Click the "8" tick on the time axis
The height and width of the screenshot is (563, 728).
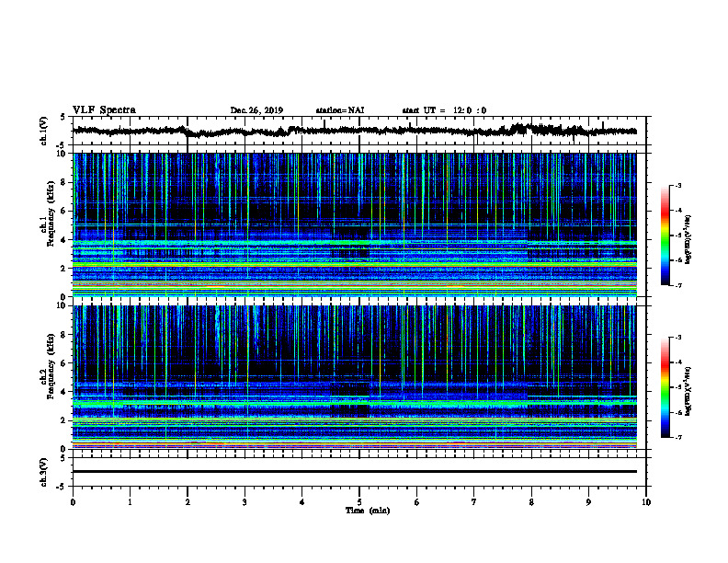[x=531, y=502]
